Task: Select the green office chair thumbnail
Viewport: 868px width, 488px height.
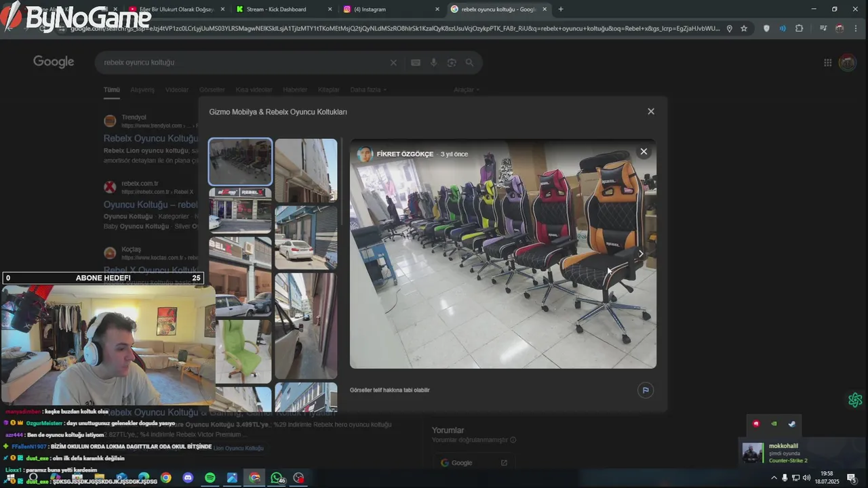Action: [x=243, y=351]
